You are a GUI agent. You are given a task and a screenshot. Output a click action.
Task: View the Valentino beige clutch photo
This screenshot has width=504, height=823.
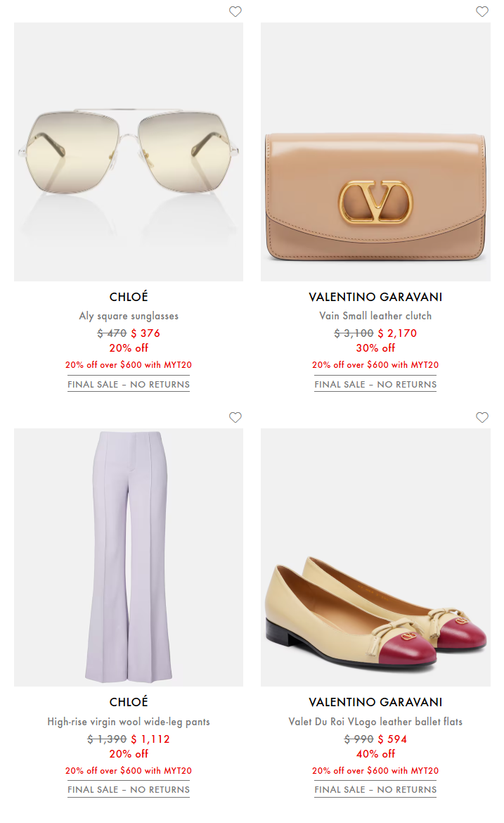tap(375, 152)
